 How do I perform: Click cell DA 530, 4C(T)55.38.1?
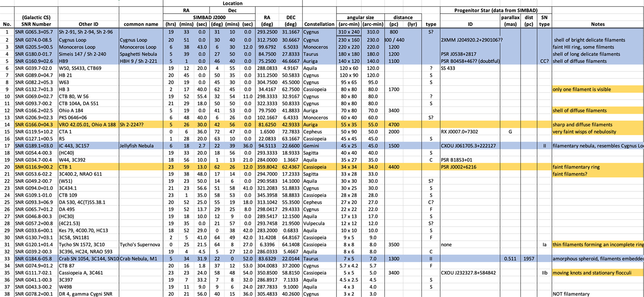point(89,202)
